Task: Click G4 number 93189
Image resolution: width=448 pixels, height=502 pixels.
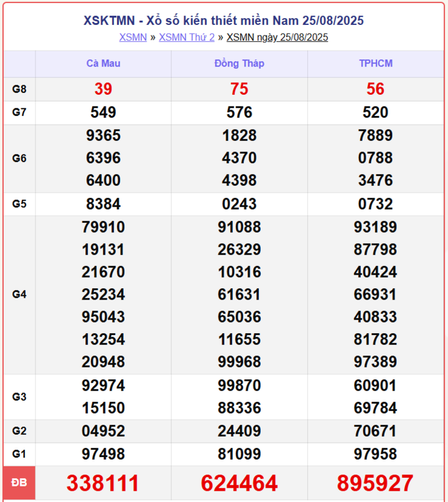Action: pyautogui.click(x=375, y=227)
